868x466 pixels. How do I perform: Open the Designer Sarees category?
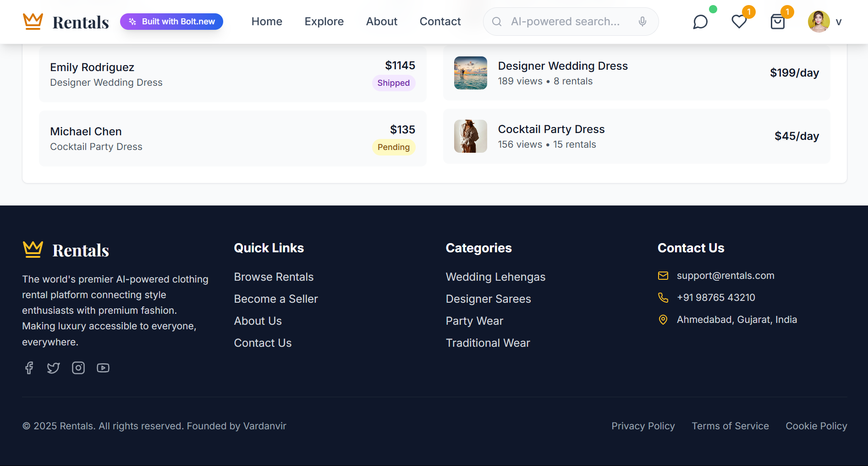pos(489,299)
